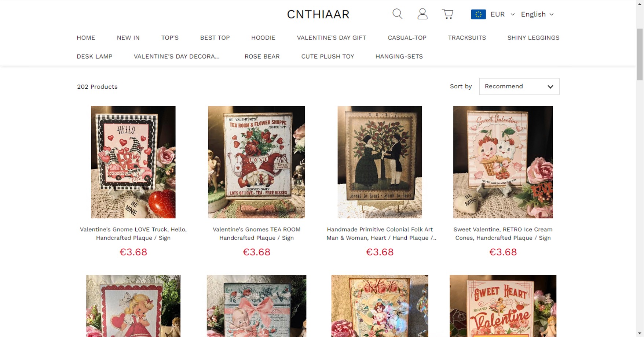644x337 pixels.
Task: Click the CNTHIAAR store logo
Action: (318, 14)
